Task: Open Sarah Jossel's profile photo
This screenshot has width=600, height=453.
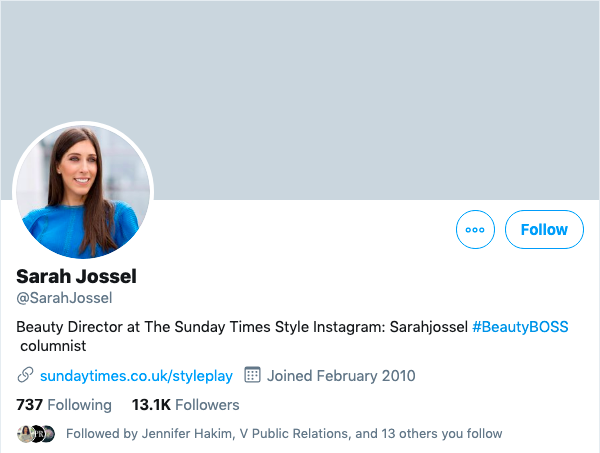Action: [82, 192]
